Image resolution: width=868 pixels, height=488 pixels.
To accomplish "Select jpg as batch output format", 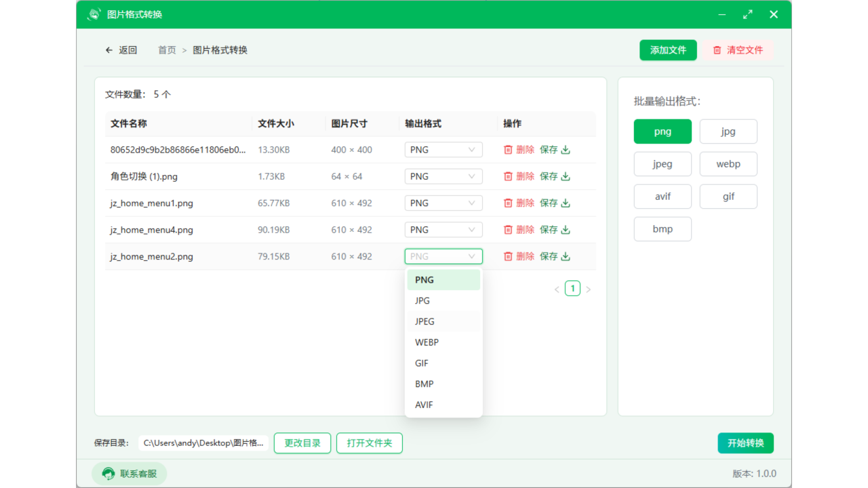I will 728,131.
